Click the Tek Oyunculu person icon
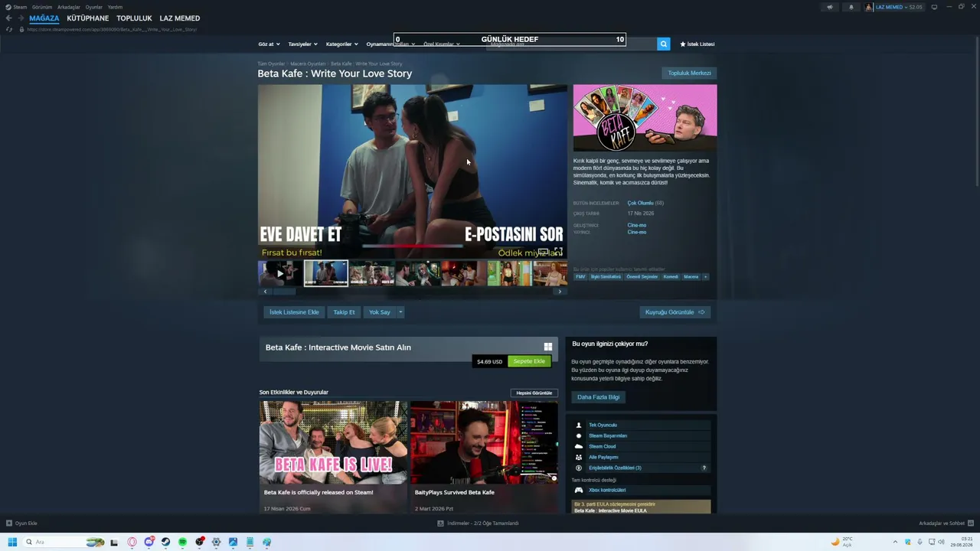 coord(579,425)
